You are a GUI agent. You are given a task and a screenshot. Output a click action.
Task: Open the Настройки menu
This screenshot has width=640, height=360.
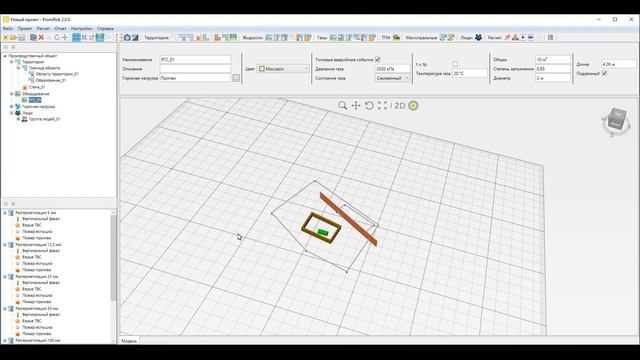[82, 29]
